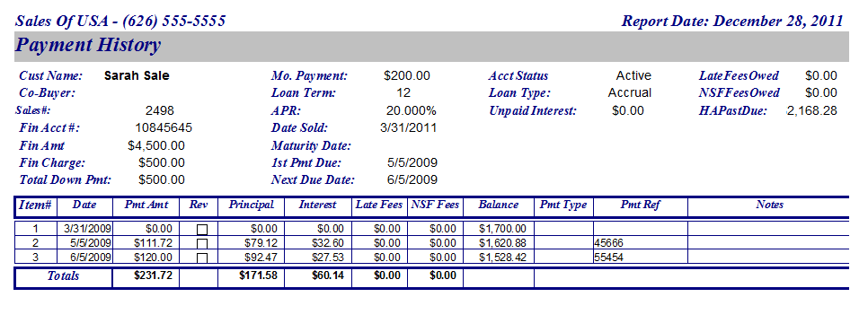Screen dimensions: 868x332
Task: Select the HAPastDue amount
Action: click(811, 110)
